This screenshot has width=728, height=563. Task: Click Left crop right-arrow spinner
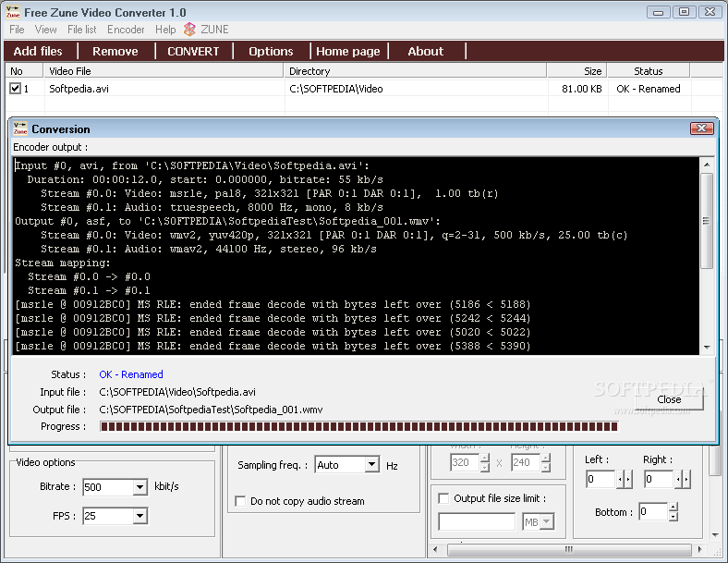(x=628, y=479)
